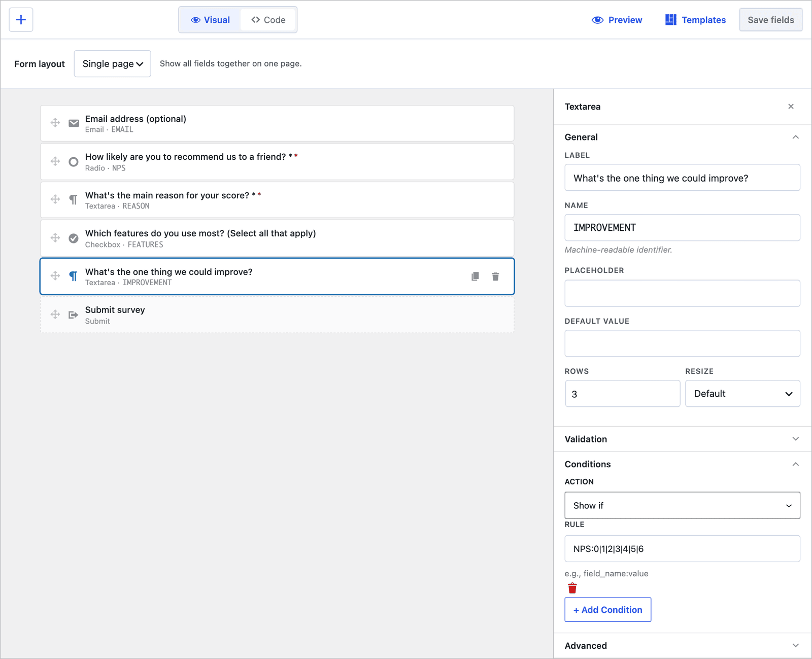The height and width of the screenshot is (659, 812).
Task: Collapse the General section
Action: pos(682,137)
